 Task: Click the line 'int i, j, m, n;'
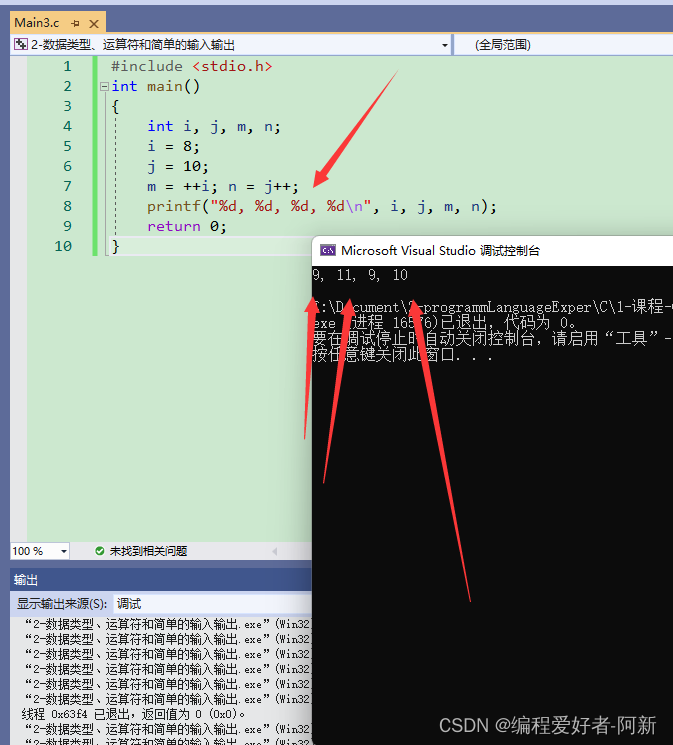[x=214, y=126]
